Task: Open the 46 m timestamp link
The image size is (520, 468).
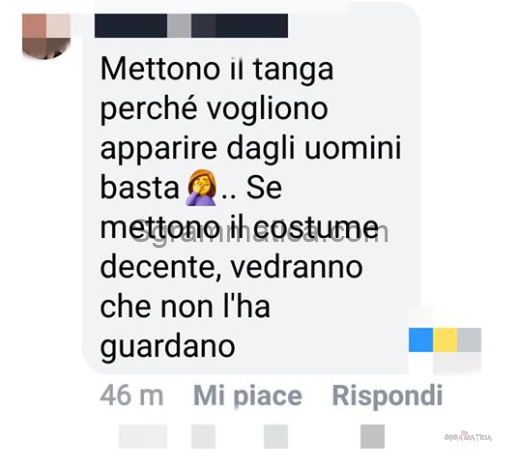Action: [x=132, y=395]
